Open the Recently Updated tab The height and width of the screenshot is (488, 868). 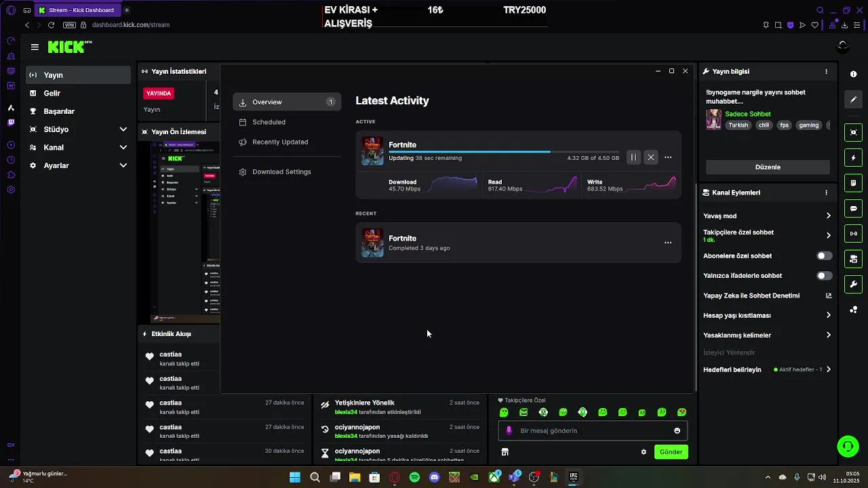click(286, 142)
